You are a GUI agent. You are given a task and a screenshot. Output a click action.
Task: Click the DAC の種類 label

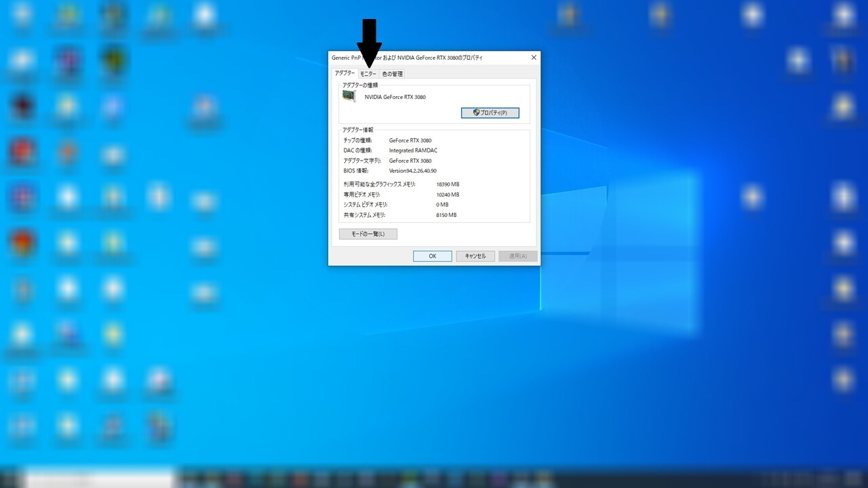coord(357,150)
